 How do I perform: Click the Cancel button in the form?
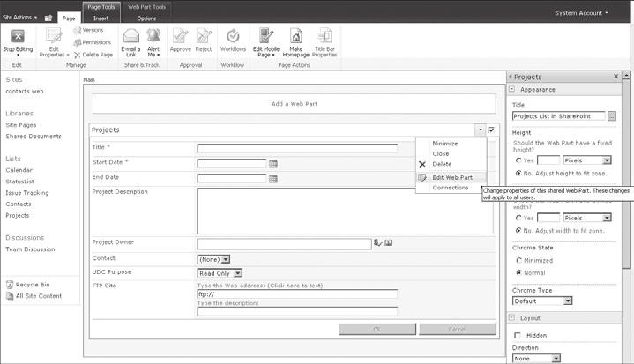tap(458, 330)
